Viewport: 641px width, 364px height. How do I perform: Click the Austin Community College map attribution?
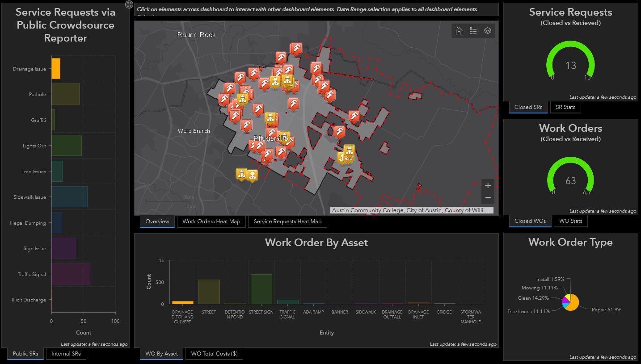click(x=412, y=210)
